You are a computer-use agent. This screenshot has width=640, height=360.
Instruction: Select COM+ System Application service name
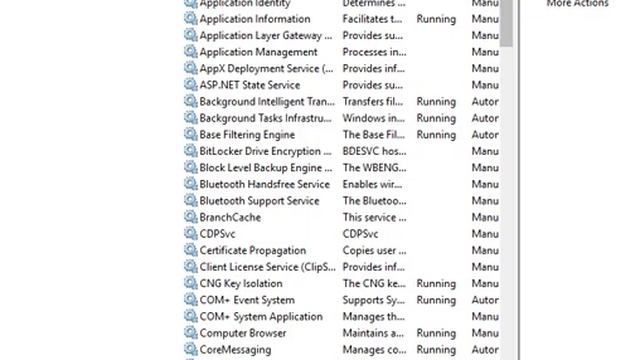pyautogui.click(x=261, y=317)
